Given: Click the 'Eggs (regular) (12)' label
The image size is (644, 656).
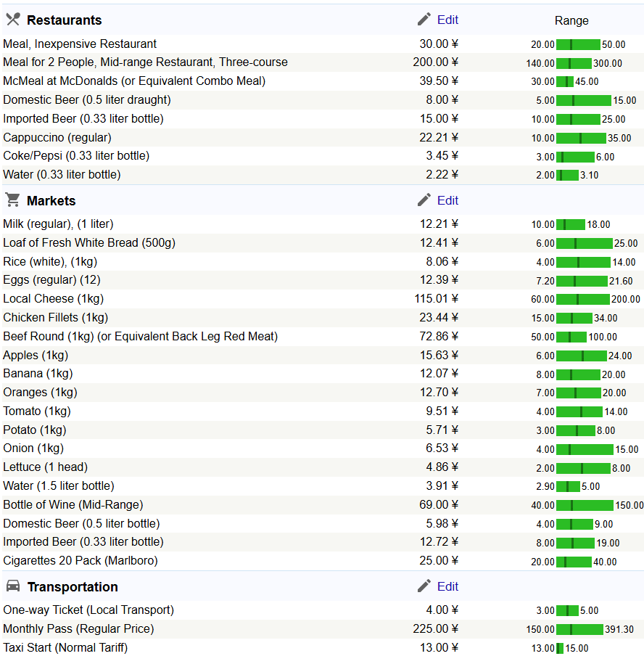Looking at the screenshot, I should [x=51, y=280].
